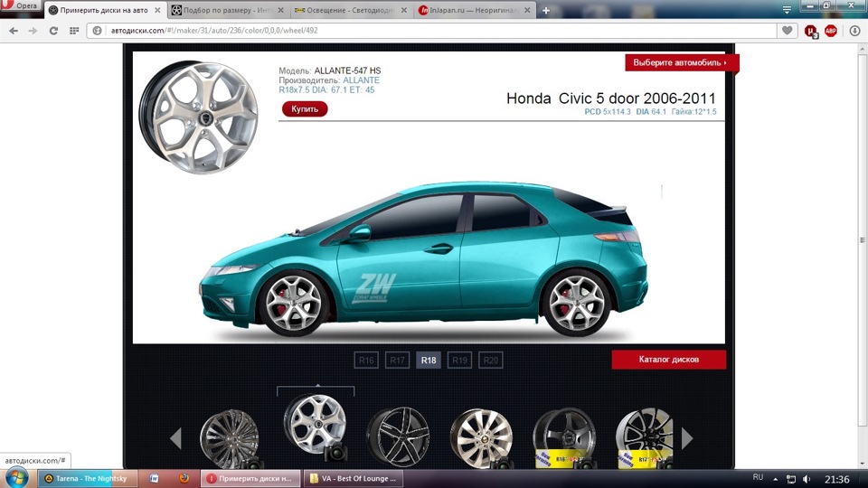Open the tab menu icon in title bar
Viewport: 868px width, 488px height.
(787, 9)
